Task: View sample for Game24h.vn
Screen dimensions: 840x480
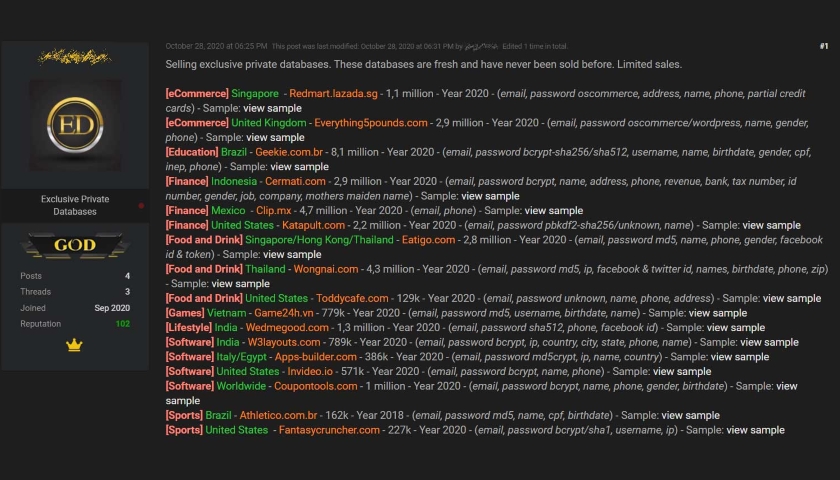Action: click(718, 313)
